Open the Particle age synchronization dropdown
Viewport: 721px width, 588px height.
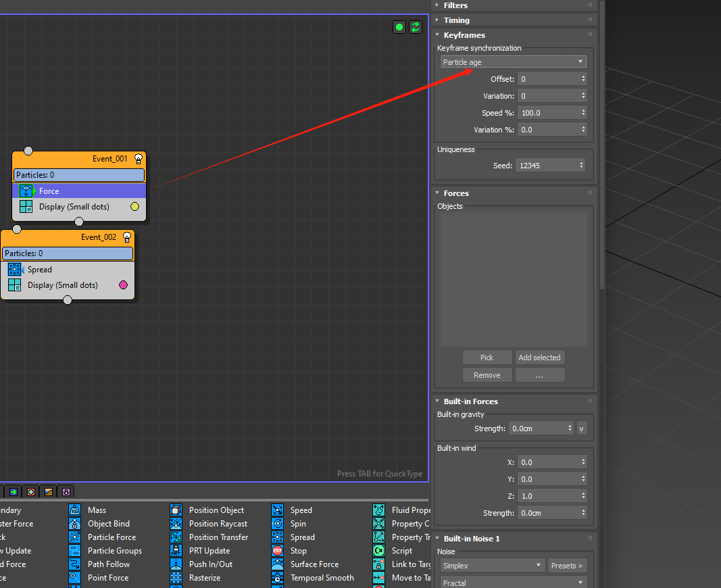pos(513,62)
